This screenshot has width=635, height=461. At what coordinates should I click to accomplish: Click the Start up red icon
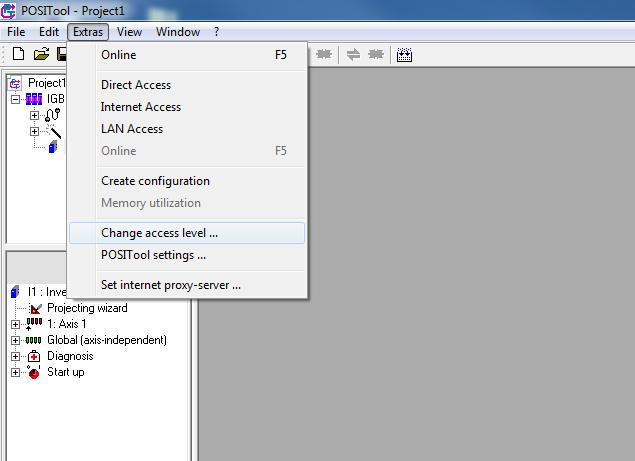34,372
